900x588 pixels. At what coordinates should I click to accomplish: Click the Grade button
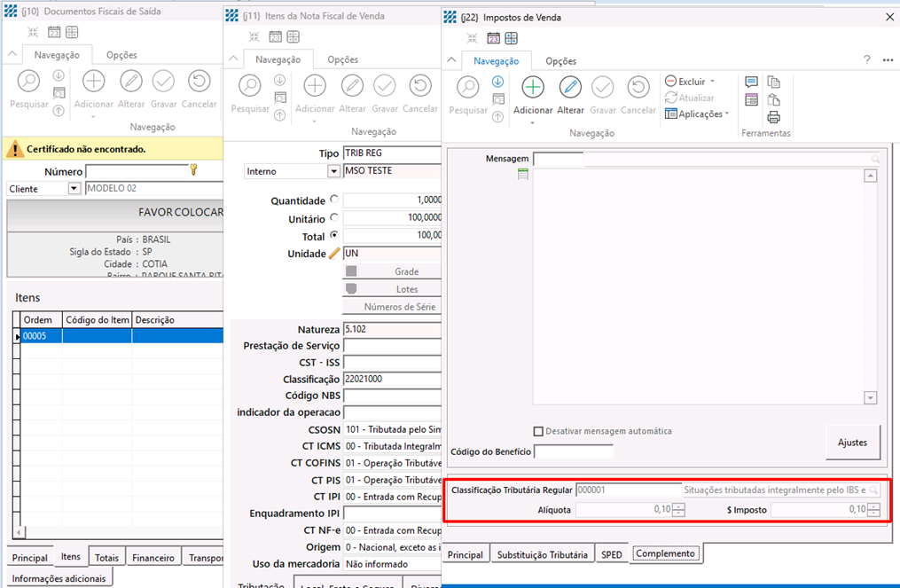pyautogui.click(x=391, y=271)
